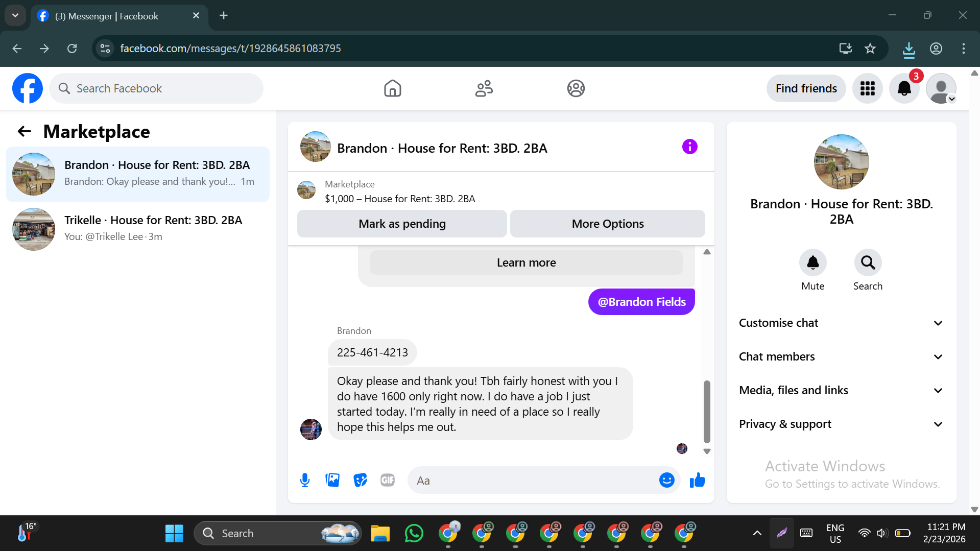The height and width of the screenshot is (551, 980).
Task: Open the Friends icon in top navigation
Action: pos(484,88)
